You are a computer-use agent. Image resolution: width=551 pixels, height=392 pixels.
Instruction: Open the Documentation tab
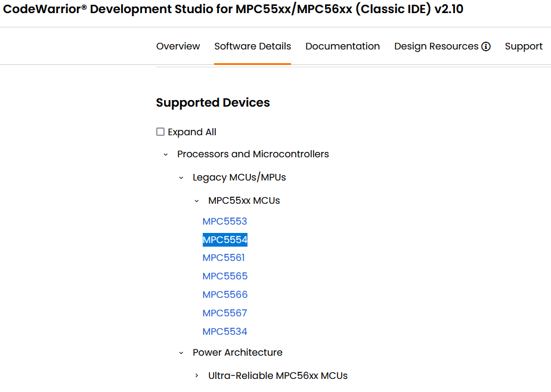342,46
